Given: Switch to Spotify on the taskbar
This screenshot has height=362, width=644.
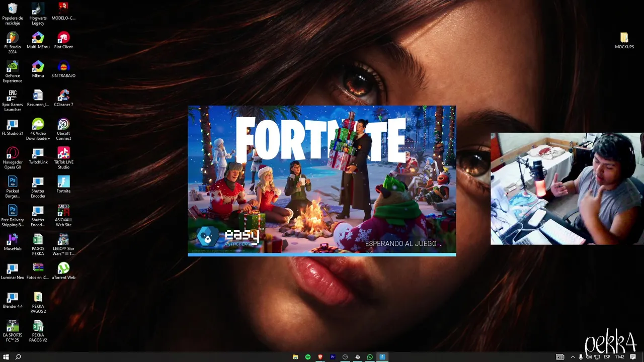Looking at the screenshot, I should point(308,357).
